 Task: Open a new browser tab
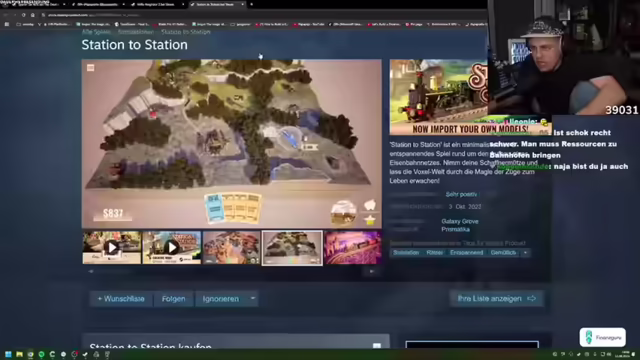point(251,4)
